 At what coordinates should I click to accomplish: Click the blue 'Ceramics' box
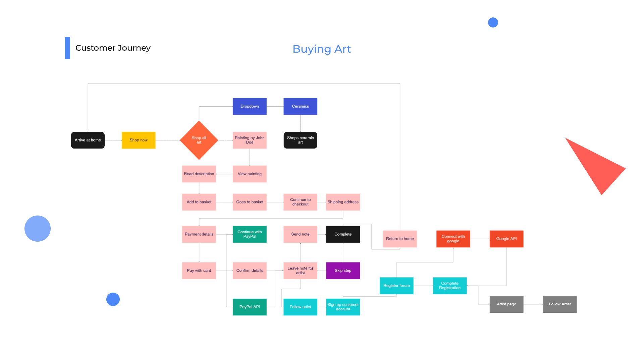point(300,106)
